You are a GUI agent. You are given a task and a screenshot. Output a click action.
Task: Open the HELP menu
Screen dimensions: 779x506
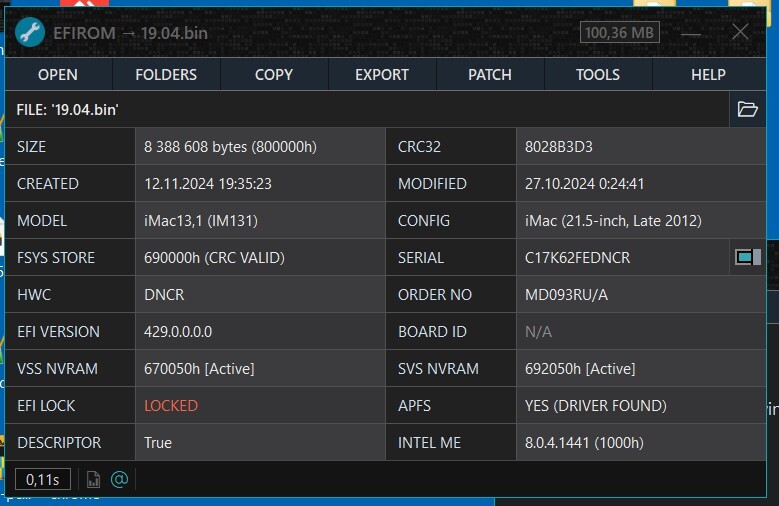click(708, 75)
